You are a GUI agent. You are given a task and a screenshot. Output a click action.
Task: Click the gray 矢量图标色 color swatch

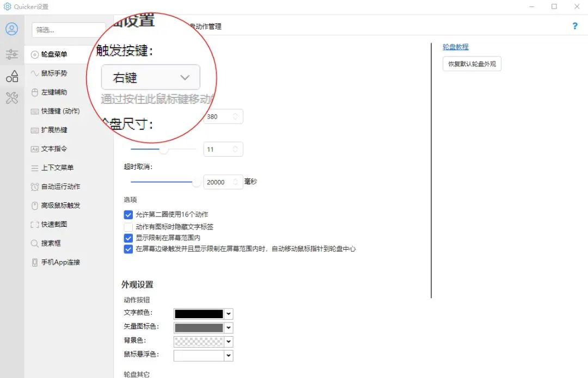pyautogui.click(x=199, y=327)
